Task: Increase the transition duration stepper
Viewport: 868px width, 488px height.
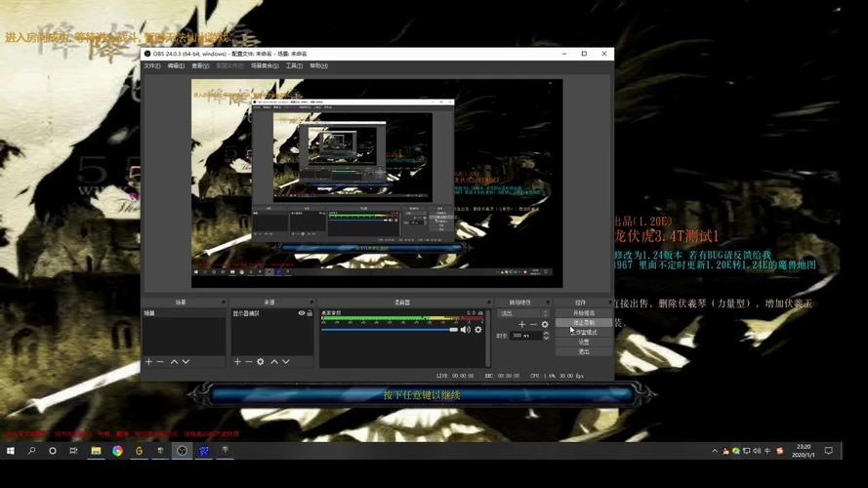Action: click(546, 333)
